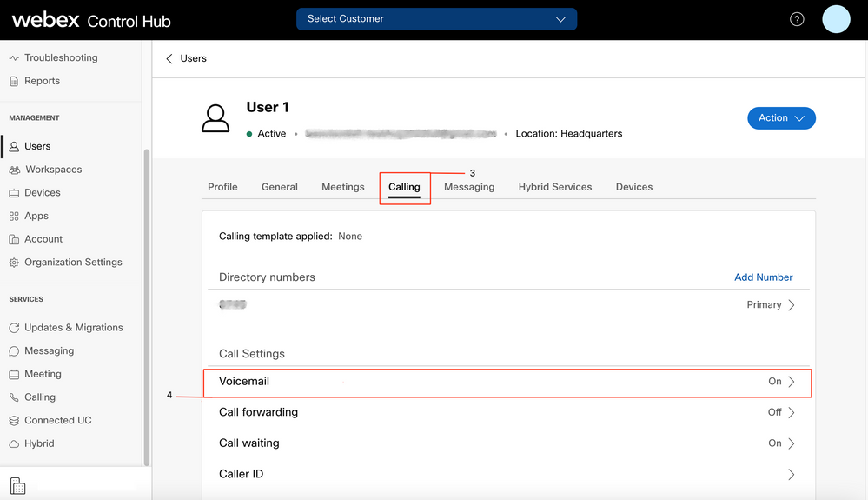The width and height of the screenshot is (868, 500).
Task: Click the Location: Headquarters text
Action: [x=569, y=134]
